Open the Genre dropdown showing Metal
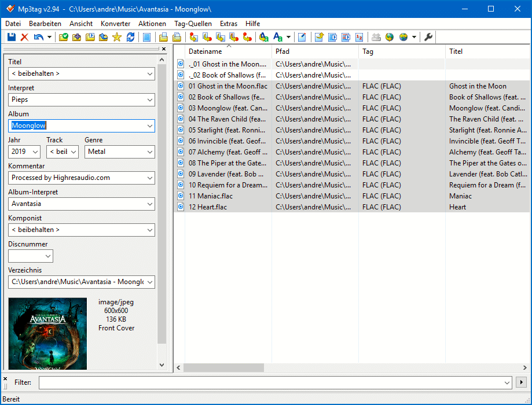Viewport: 532px width, 405px height. click(149, 152)
